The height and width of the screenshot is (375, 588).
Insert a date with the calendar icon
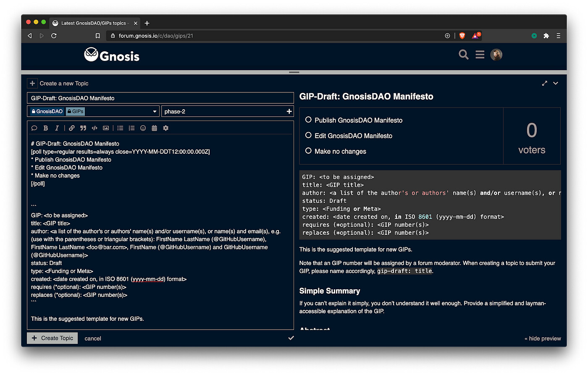[x=154, y=128]
